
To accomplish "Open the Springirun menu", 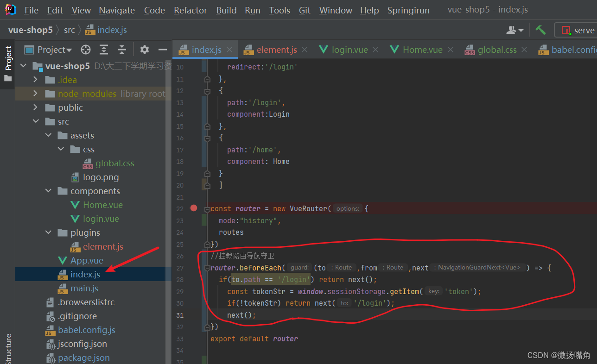I will [x=408, y=10].
